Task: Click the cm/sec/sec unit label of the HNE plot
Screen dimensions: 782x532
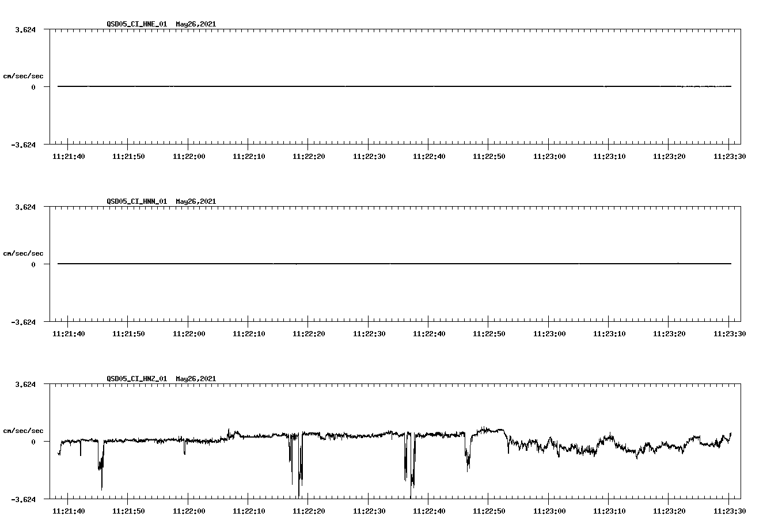Action: 24,75
